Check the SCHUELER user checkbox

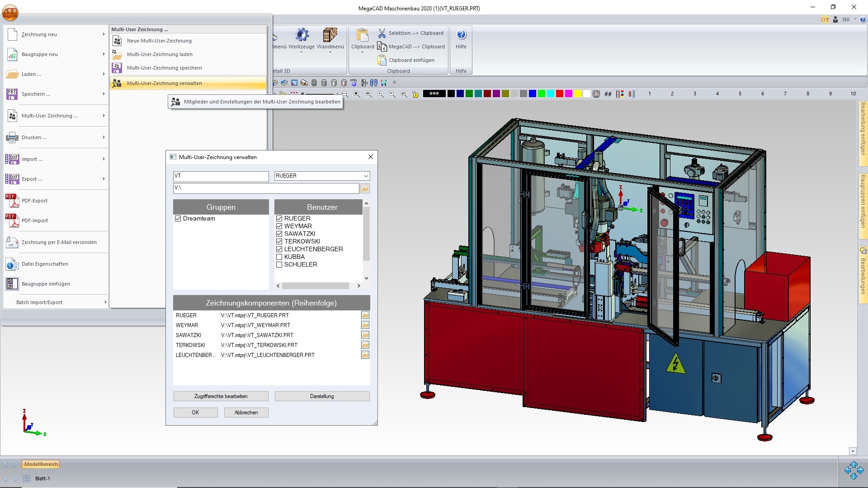(x=279, y=265)
